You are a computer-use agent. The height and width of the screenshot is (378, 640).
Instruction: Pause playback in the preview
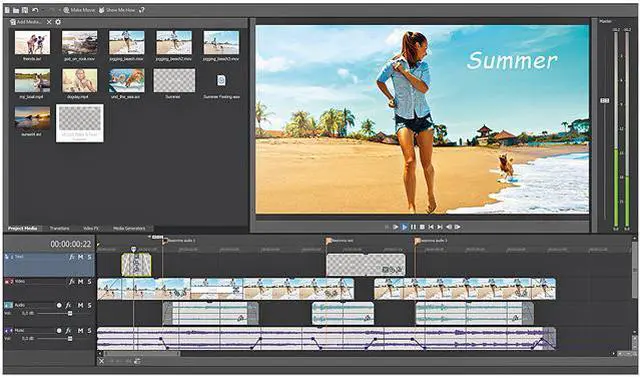(413, 227)
